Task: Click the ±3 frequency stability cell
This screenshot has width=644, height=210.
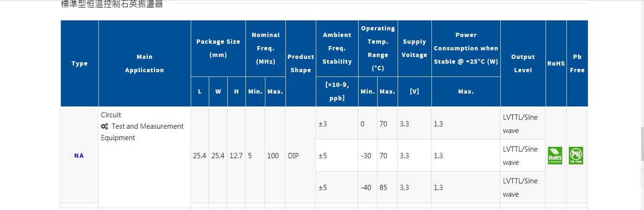Action: (x=323, y=124)
